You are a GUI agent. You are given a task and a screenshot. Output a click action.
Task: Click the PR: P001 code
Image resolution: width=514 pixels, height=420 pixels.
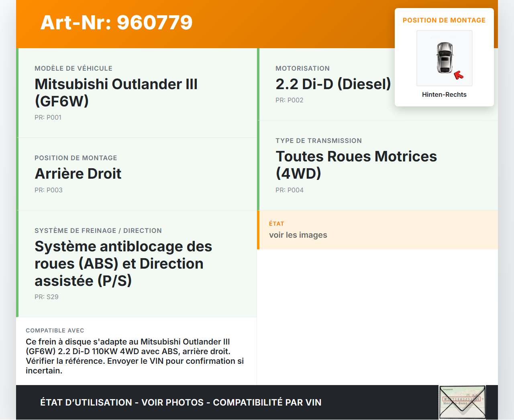48,118
